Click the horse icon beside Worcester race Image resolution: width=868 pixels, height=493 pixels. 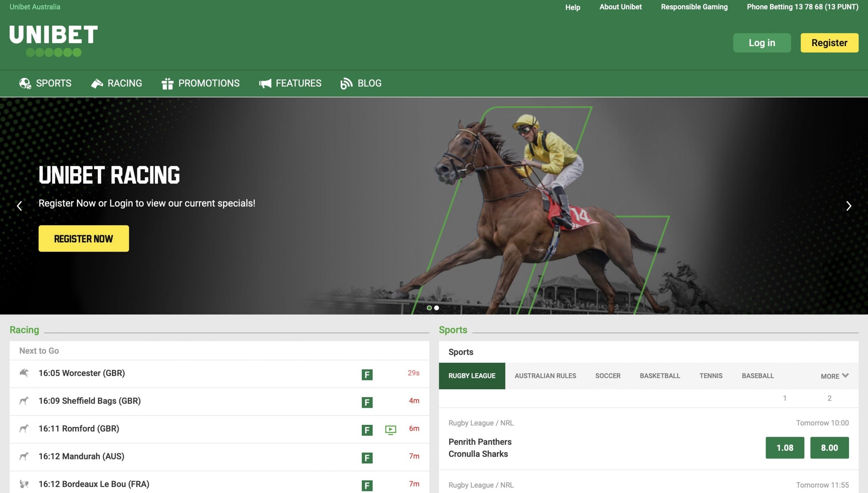24,373
